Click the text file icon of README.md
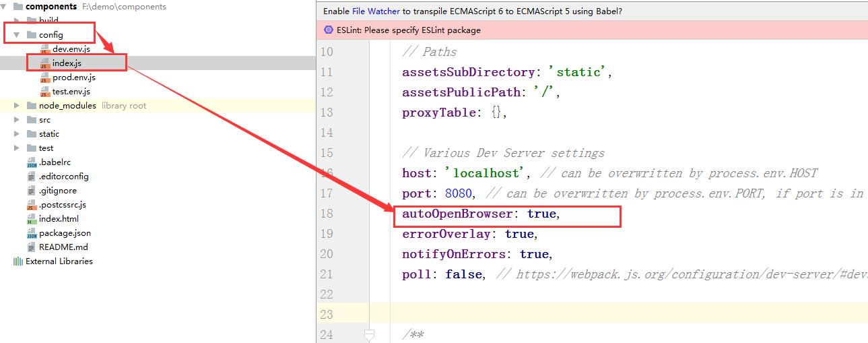The height and width of the screenshot is (343, 868). coord(32,247)
